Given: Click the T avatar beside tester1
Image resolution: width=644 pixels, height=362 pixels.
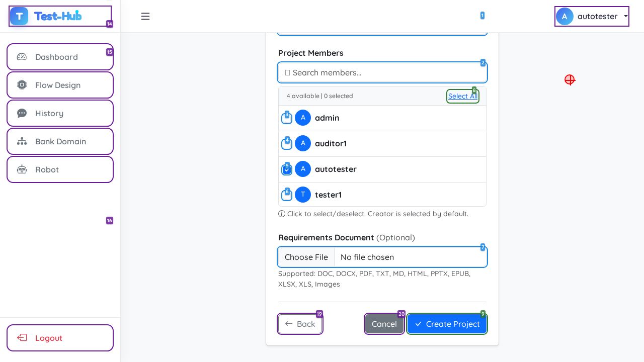Looking at the screenshot, I should tap(303, 195).
